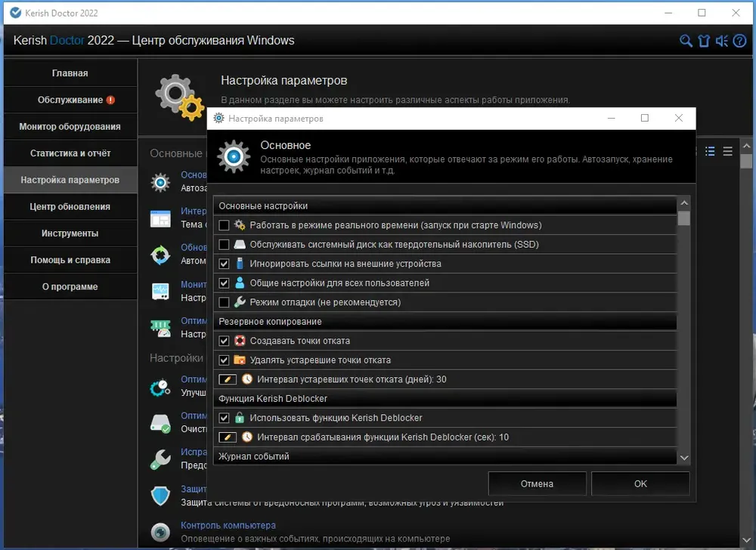Open Контроль компьютера link

[x=228, y=525]
